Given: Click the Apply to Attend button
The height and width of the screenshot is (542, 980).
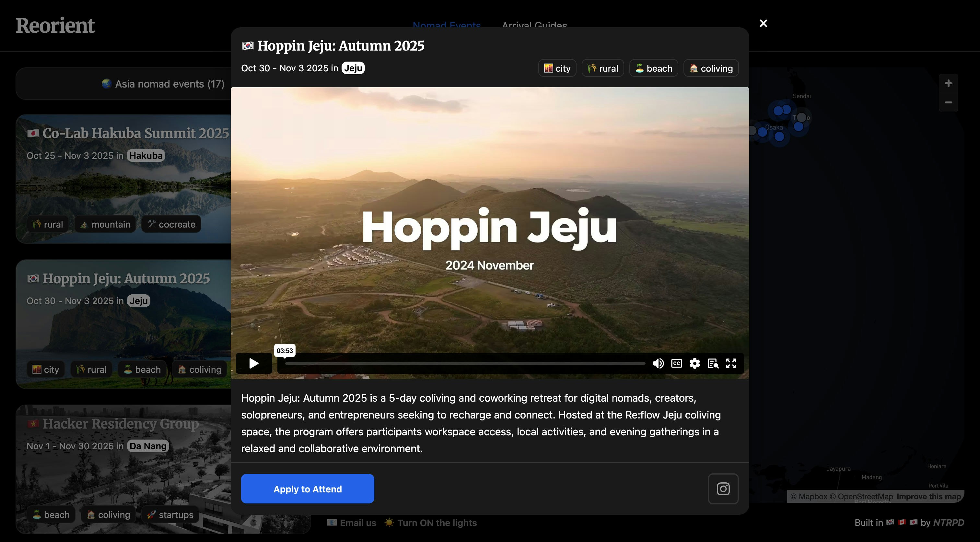Looking at the screenshot, I should (x=308, y=488).
